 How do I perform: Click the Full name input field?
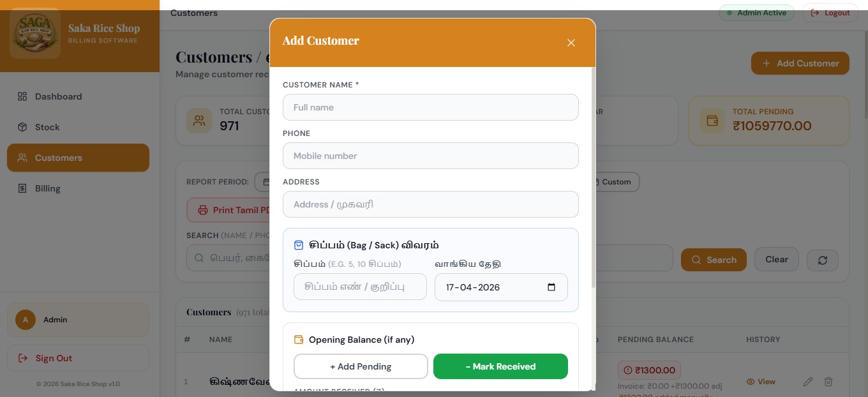(x=431, y=107)
